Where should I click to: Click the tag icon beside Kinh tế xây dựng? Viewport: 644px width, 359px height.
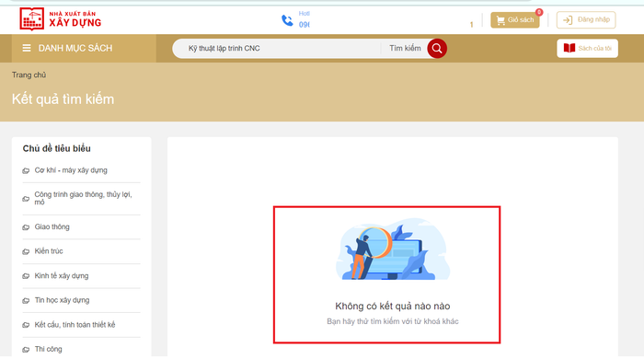click(x=26, y=276)
